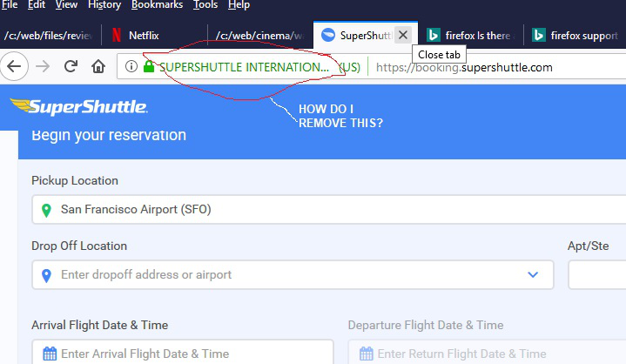Click the Apt/Ste input field
The width and height of the screenshot is (626, 364).
597,274
